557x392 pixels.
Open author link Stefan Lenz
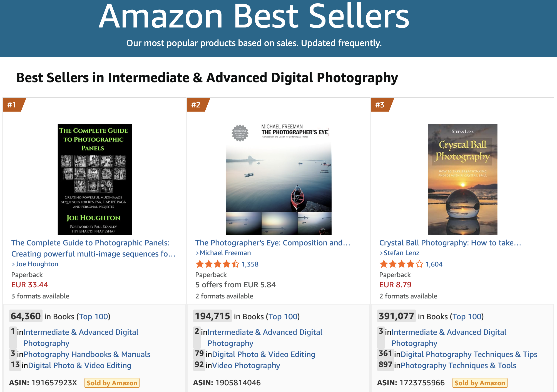click(x=401, y=253)
